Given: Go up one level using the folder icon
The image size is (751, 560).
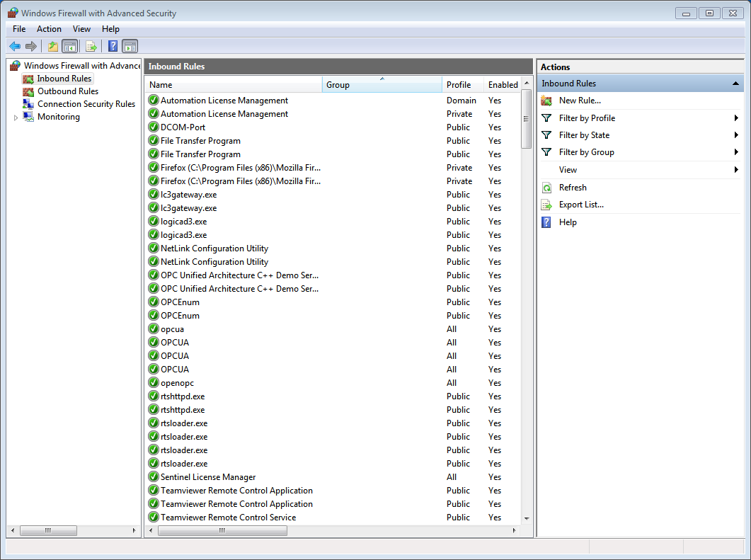Looking at the screenshot, I should pyautogui.click(x=52, y=47).
